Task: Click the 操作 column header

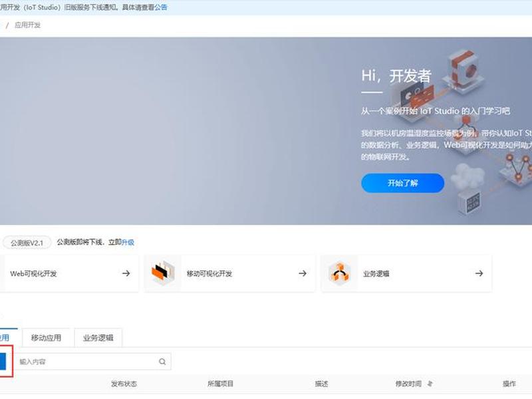Action: [x=509, y=384]
